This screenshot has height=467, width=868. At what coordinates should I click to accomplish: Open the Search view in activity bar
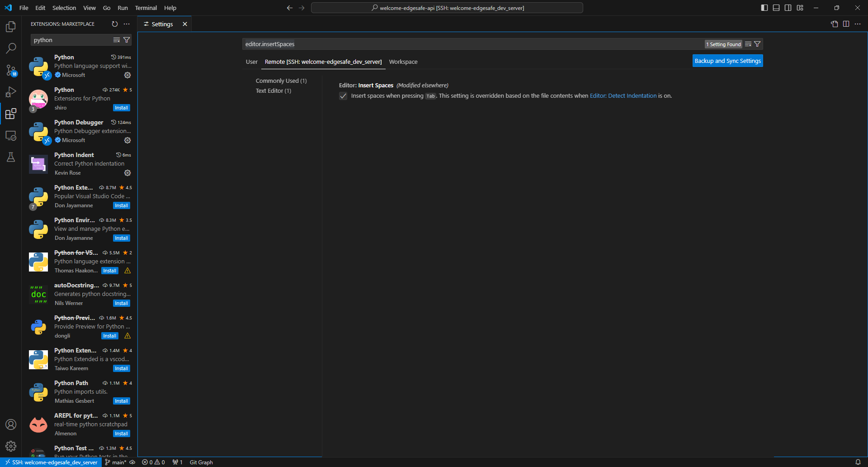pyautogui.click(x=11, y=48)
